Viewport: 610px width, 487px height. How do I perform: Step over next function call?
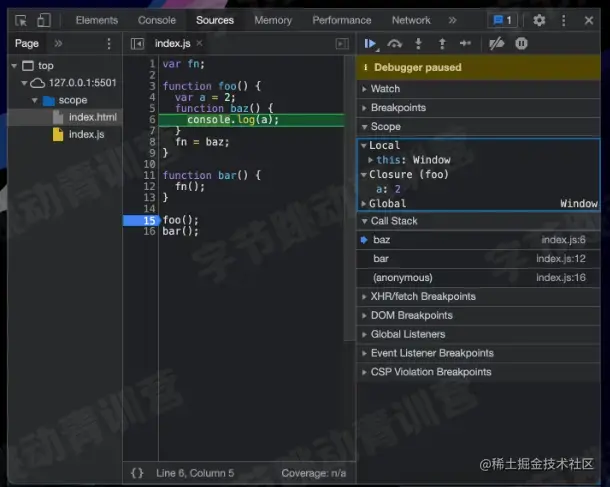click(394, 44)
